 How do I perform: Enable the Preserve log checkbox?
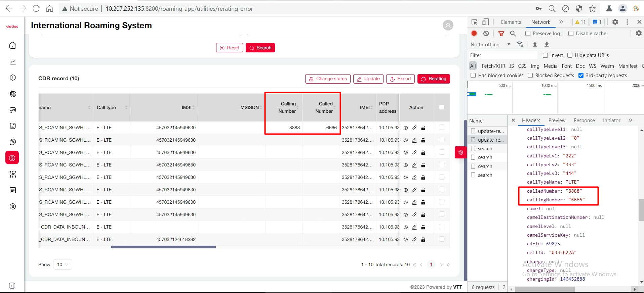coord(528,34)
